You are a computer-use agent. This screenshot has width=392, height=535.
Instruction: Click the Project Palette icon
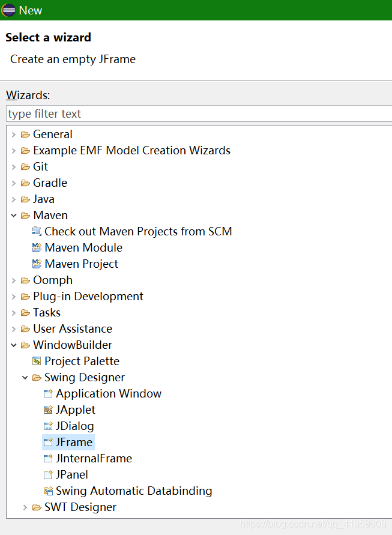coord(37,361)
